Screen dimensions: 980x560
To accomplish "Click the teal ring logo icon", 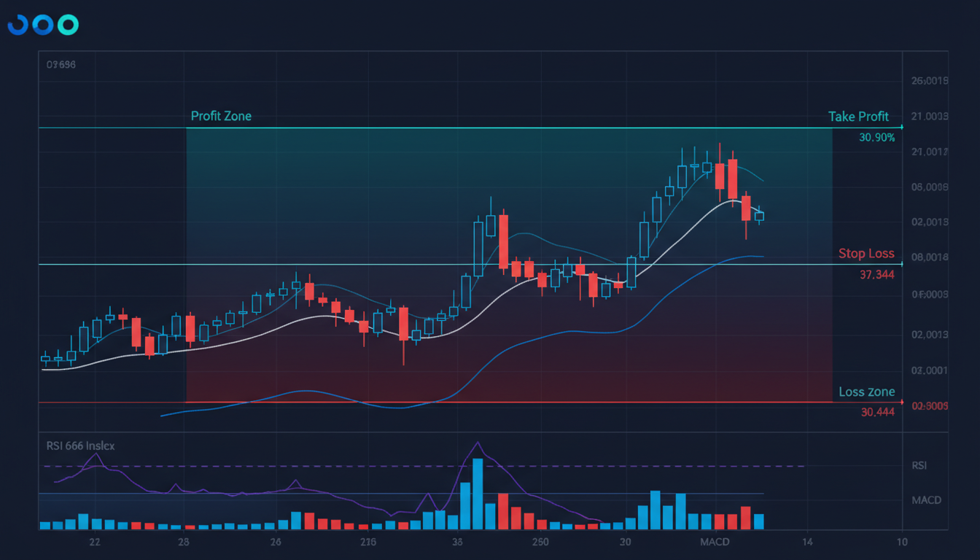I will (67, 25).
